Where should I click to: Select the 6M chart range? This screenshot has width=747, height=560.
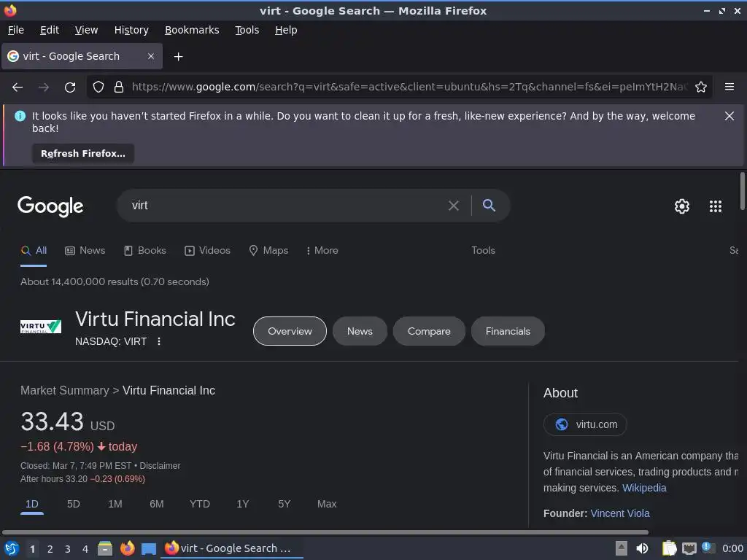157,504
